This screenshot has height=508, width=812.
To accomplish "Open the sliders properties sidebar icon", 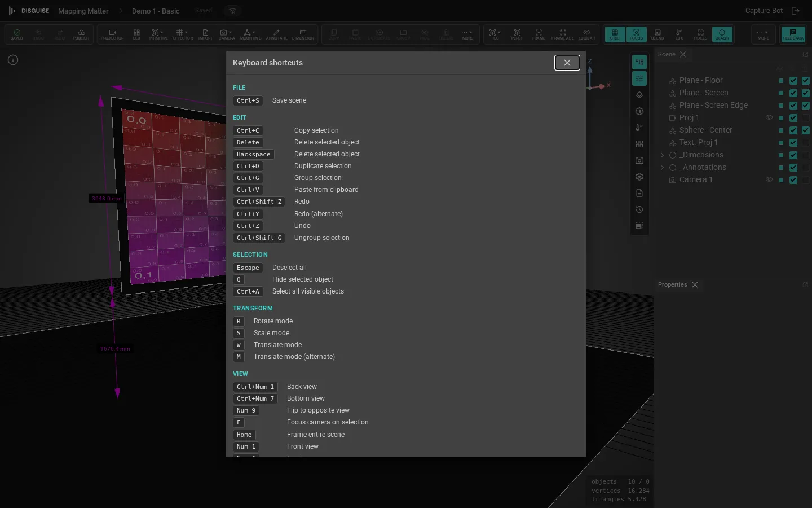I will pyautogui.click(x=639, y=78).
